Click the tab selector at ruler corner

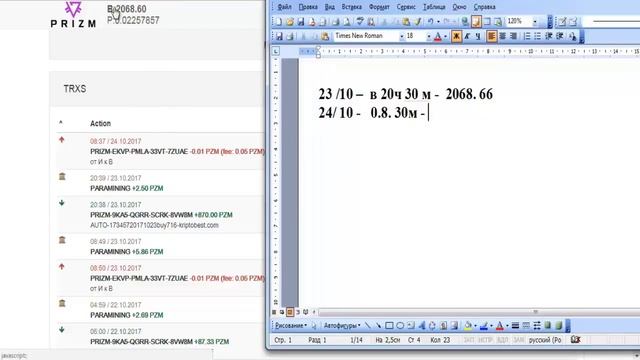point(276,51)
